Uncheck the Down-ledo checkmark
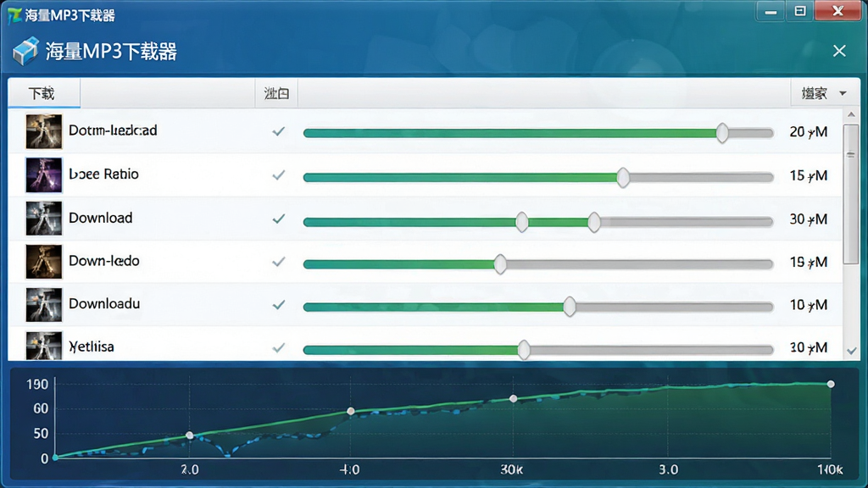Viewport: 868px width, 488px height. point(278,262)
